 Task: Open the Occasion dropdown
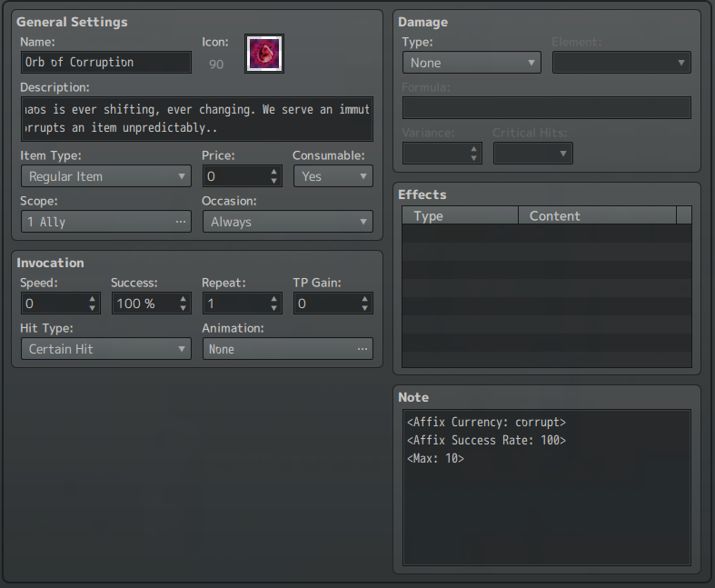pyautogui.click(x=287, y=222)
